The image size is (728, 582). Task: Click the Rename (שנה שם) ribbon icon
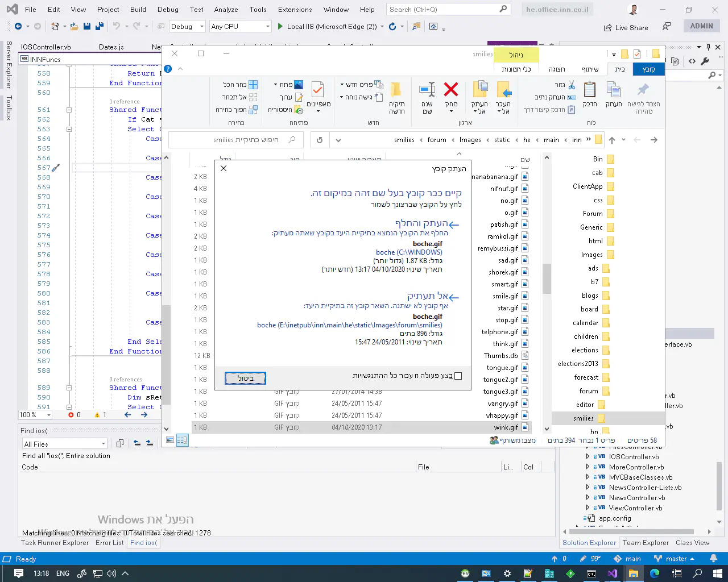coord(427,90)
